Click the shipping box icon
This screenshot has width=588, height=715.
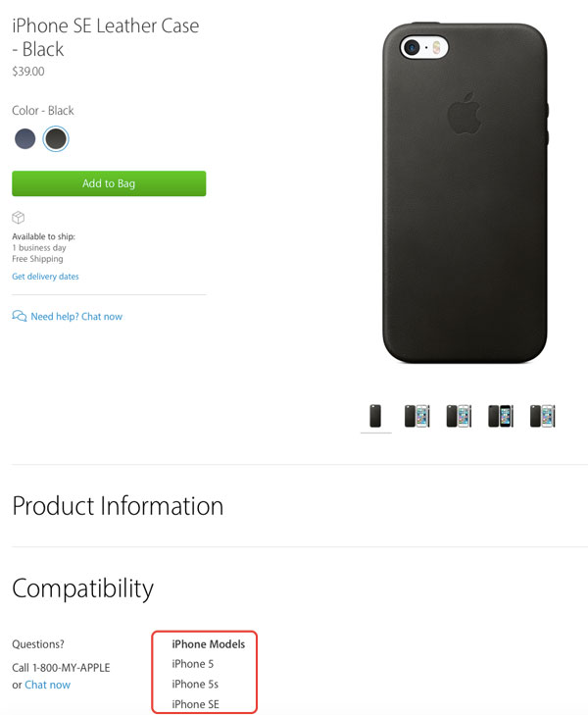click(18, 218)
